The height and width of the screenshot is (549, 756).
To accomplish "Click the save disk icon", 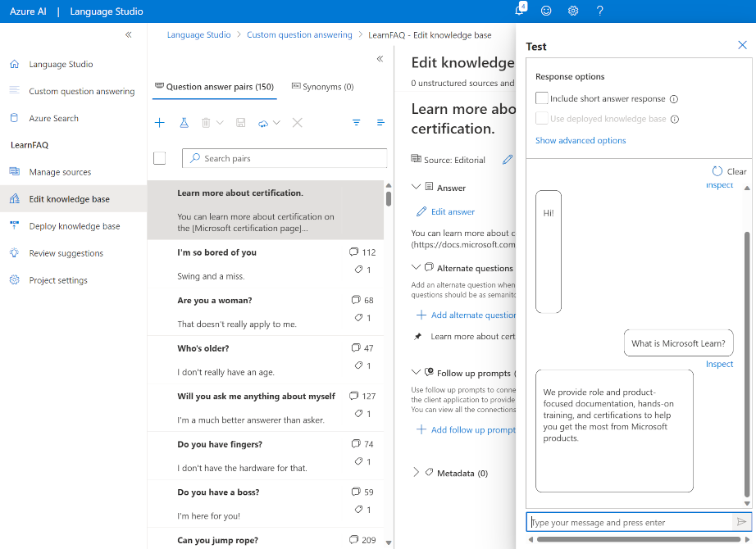I will click(240, 123).
